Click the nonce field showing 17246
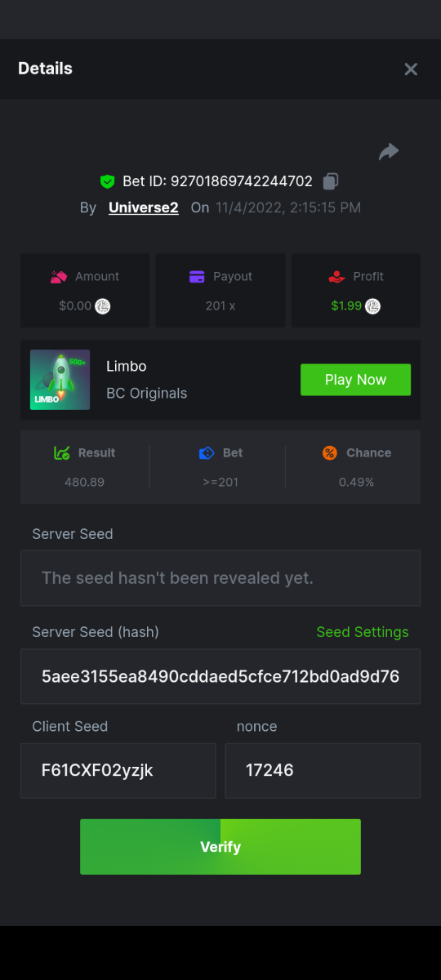The height and width of the screenshot is (980, 441). click(x=323, y=770)
